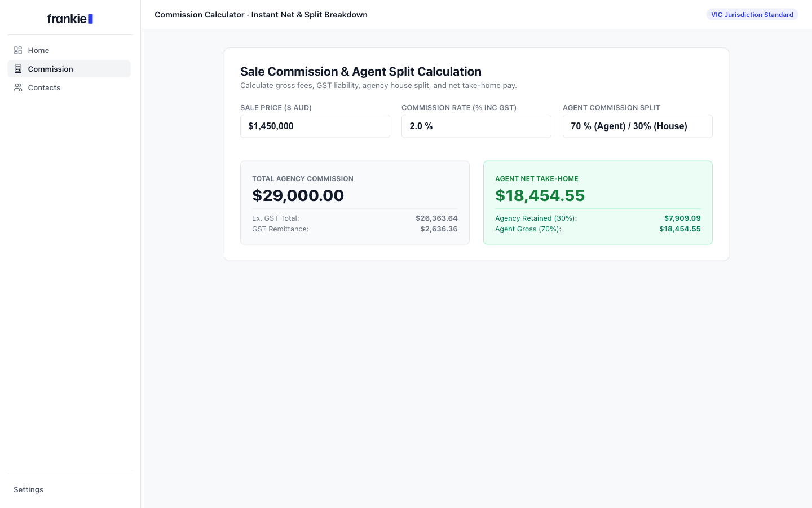Click the Agent Gross (70%) label
812x508 pixels.
point(528,229)
